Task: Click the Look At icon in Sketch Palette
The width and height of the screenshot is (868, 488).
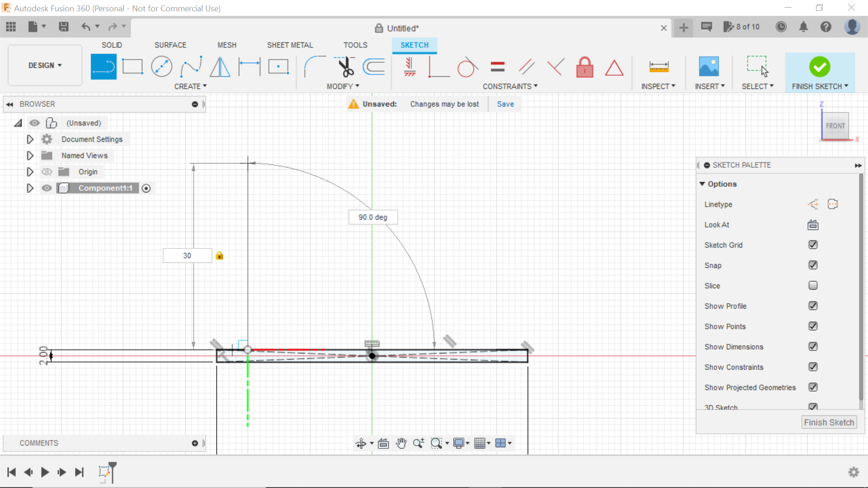Action: point(812,225)
